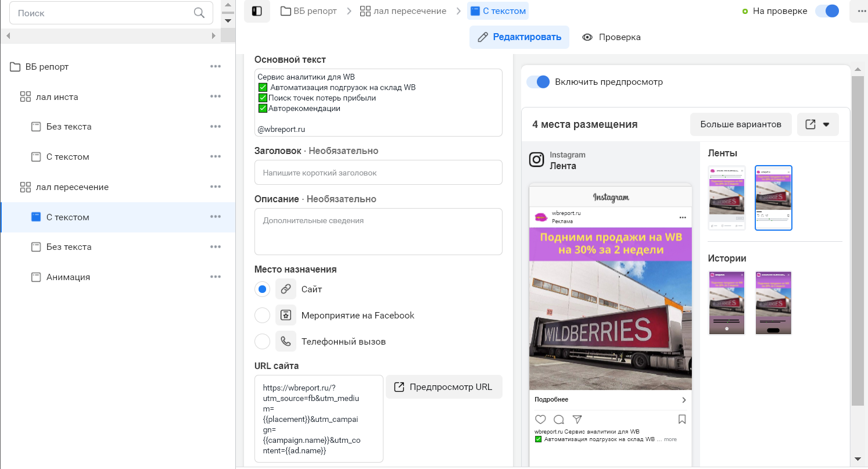Image resolution: width=868 pixels, height=469 pixels.
Task: Open the more options menu for лал пересечение
Action: coord(216,187)
